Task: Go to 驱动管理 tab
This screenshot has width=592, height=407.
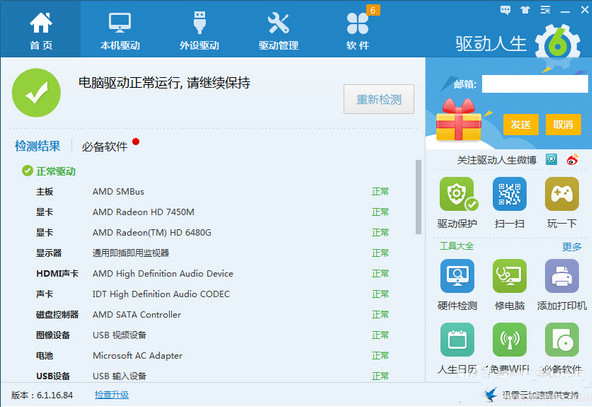Action: coord(279,29)
